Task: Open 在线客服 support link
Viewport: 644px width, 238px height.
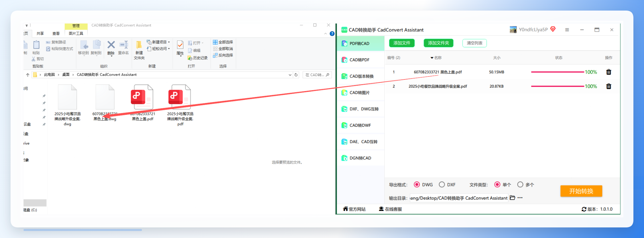Action: [x=390, y=209]
